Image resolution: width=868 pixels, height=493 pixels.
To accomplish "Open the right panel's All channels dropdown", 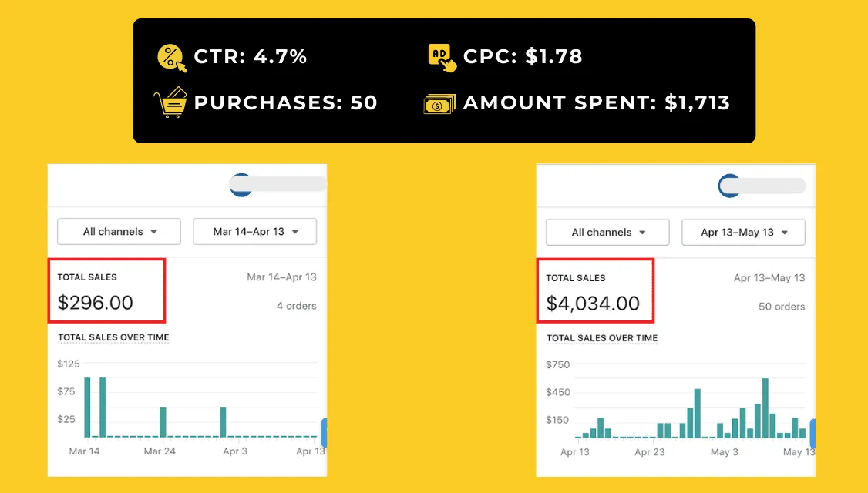I will pos(607,233).
